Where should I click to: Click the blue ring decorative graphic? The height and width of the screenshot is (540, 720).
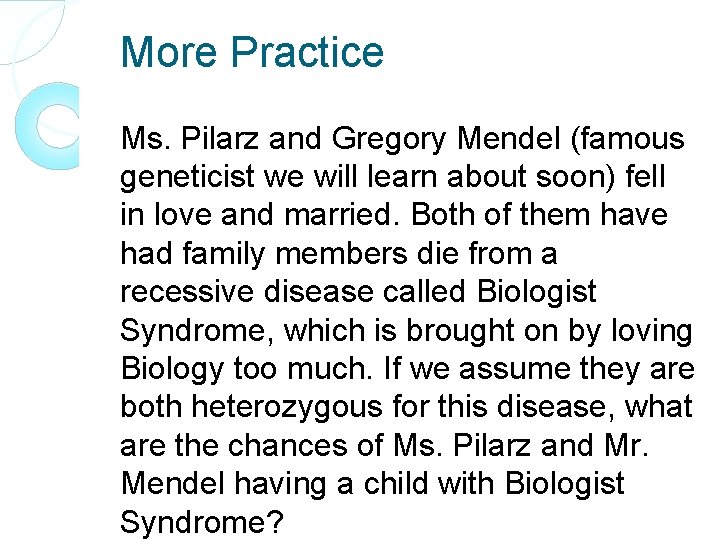[47, 126]
